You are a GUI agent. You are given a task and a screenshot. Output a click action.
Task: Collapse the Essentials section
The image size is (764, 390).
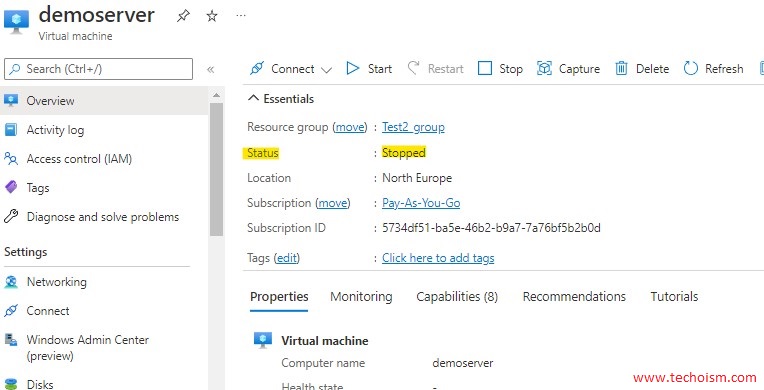click(281, 98)
